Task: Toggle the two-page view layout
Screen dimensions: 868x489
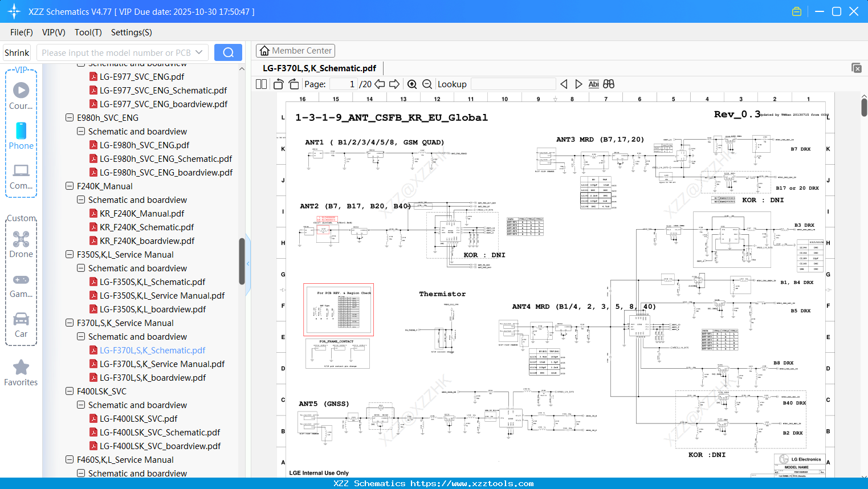Action: click(x=260, y=84)
